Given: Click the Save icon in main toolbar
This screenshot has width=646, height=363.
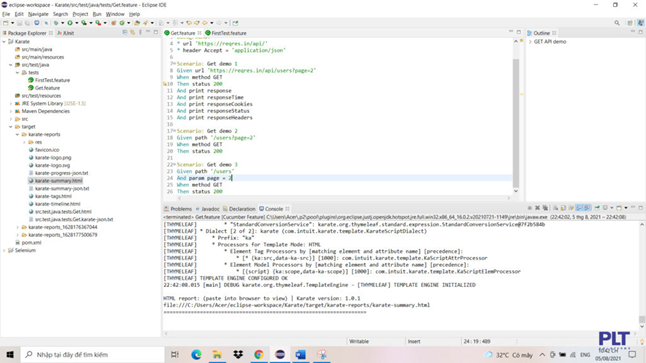Looking at the screenshot, I should 20,23.
